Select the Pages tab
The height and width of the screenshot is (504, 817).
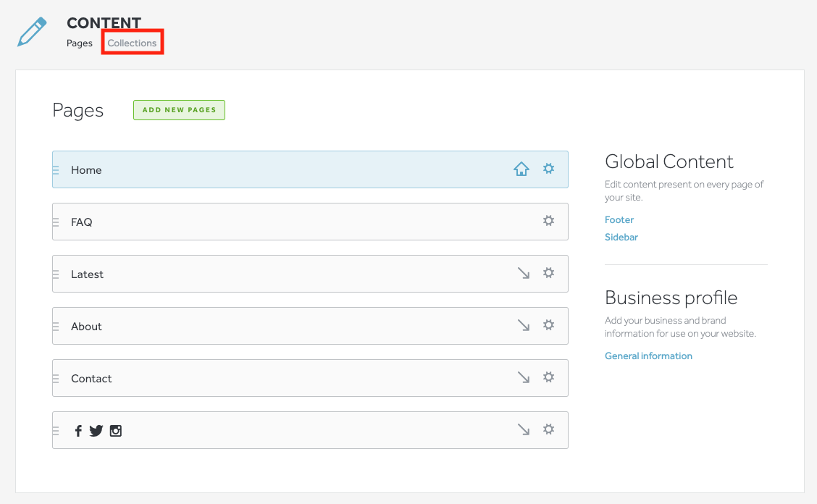pyautogui.click(x=79, y=43)
